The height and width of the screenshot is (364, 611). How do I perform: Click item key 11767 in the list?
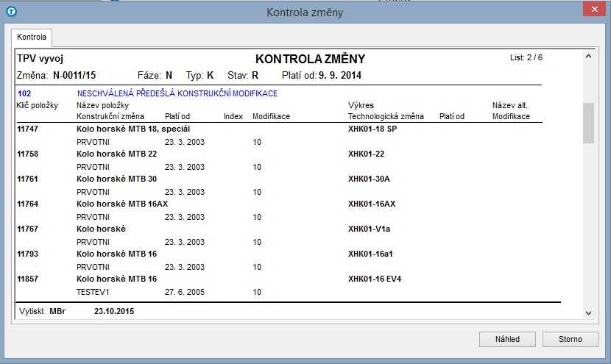pyautogui.click(x=27, y=229)
